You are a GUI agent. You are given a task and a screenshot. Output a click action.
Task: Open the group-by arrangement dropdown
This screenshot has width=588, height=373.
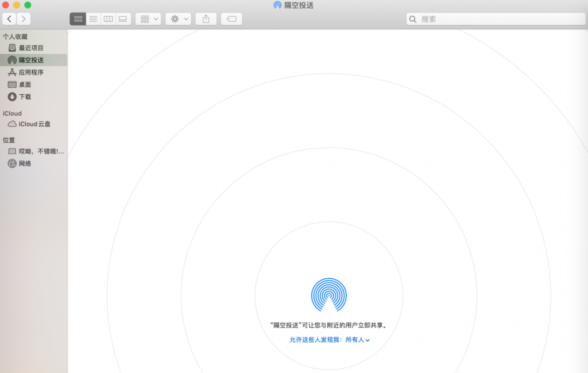tap(149, 19)
